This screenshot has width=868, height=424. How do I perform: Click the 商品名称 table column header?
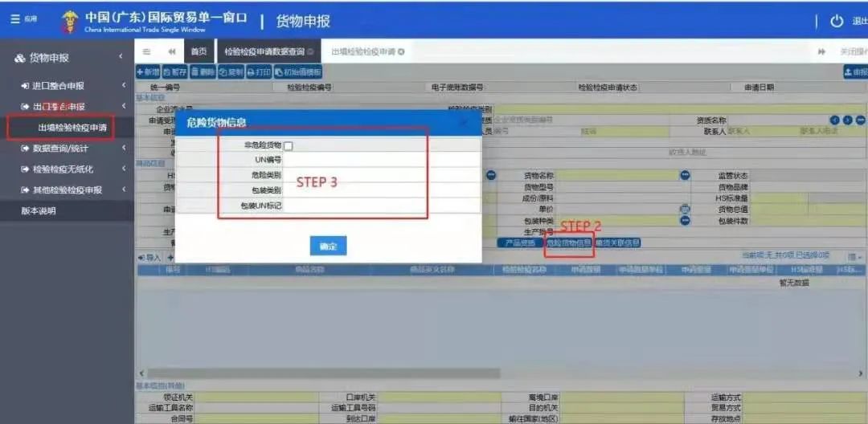click(x=309, y=270)
